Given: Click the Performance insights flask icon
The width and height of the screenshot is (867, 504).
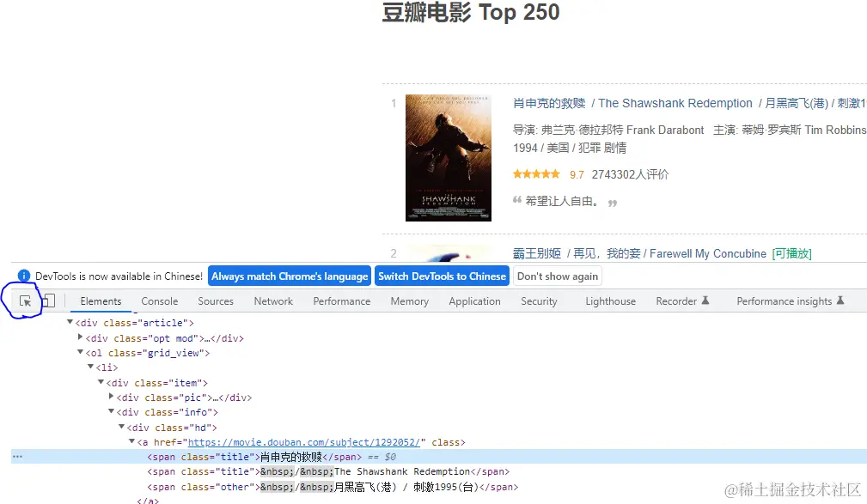Looking at the screenshot, I should [x=840, y=301].
